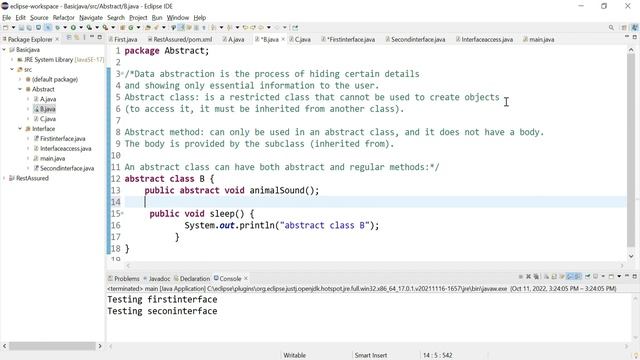Click the Writable status bar entry

tap(295, 355)
